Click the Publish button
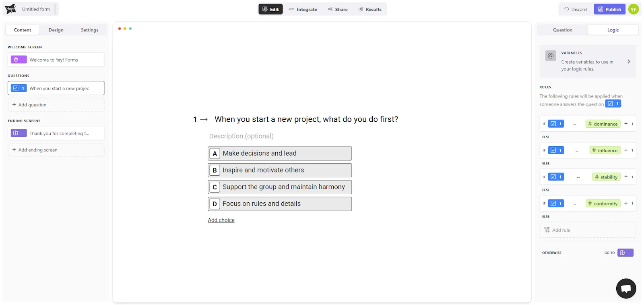 pos(609,9)
